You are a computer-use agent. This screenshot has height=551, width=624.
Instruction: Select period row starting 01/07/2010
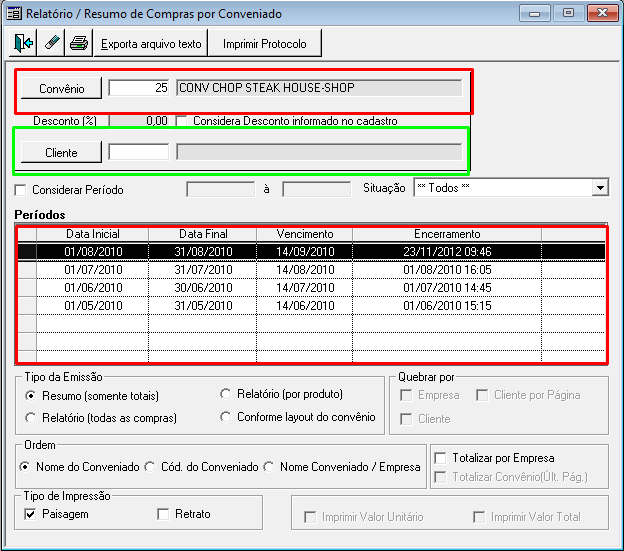(x=311, y=269)
